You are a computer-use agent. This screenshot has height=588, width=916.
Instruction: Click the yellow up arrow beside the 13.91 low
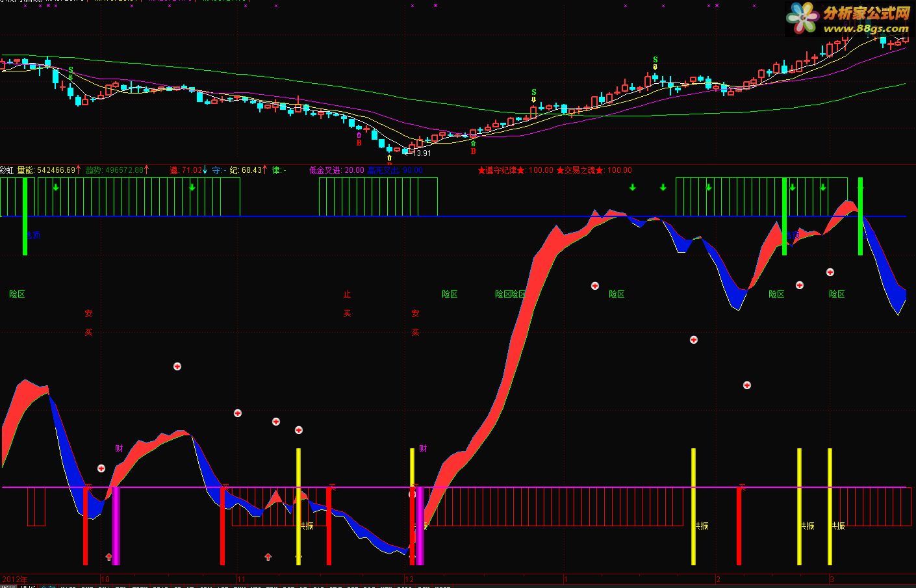click(x=389, y=157)
